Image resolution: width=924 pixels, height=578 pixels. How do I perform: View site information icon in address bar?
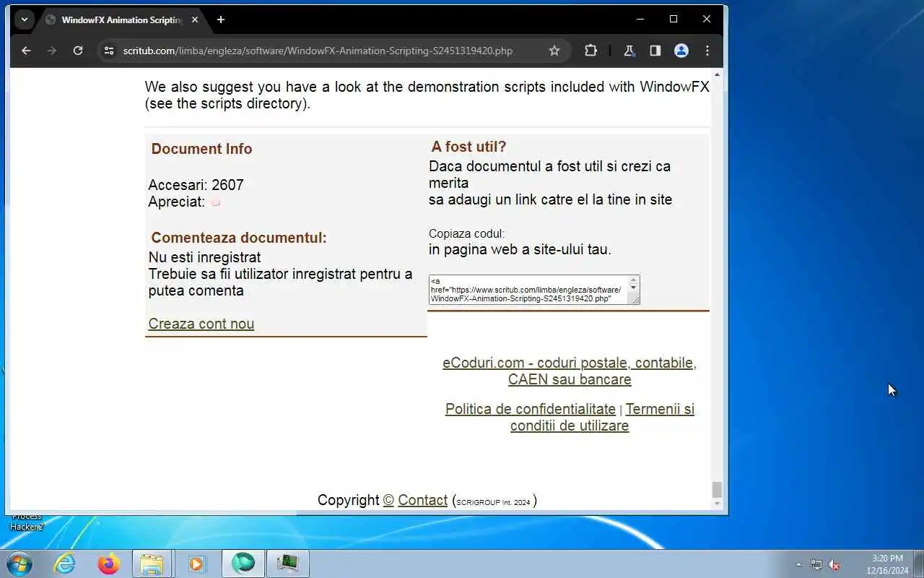pos(109,51)
